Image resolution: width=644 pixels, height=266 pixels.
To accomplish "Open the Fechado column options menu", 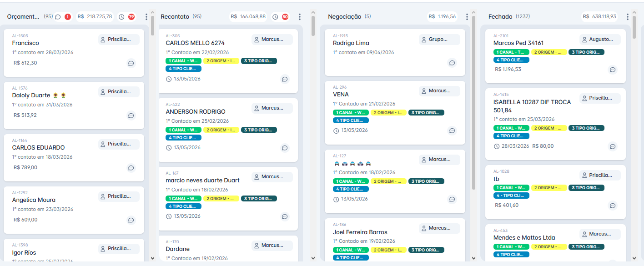I will click(628, 17).
